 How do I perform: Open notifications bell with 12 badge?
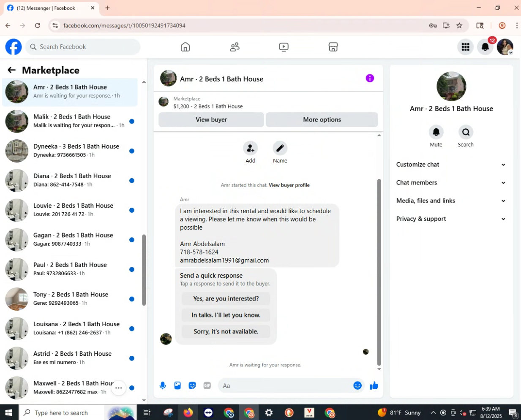(x=485, y=47)
